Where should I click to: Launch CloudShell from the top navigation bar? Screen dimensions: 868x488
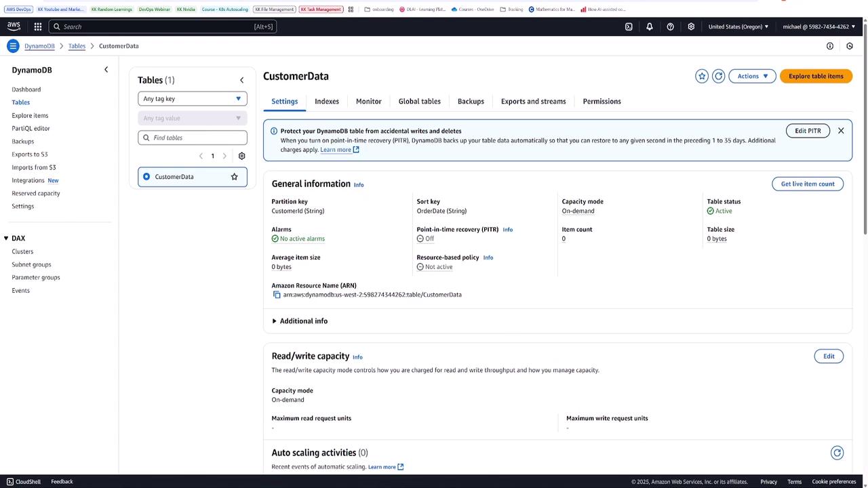click(629, 26)
